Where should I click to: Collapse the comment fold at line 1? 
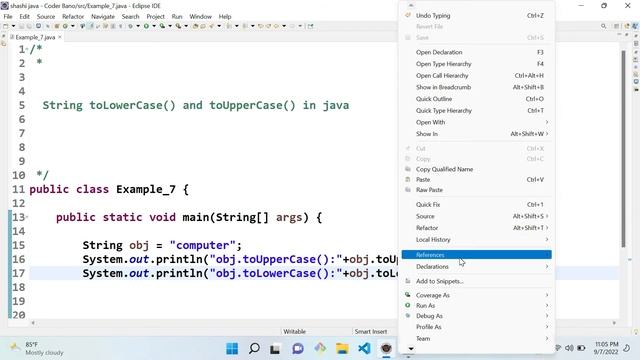point(27,49)
